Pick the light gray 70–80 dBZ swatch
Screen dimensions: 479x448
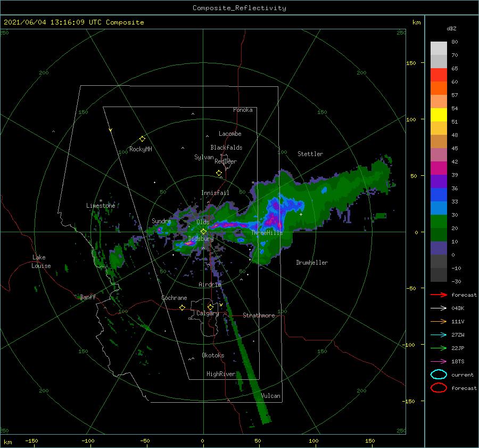pos(439,48)
